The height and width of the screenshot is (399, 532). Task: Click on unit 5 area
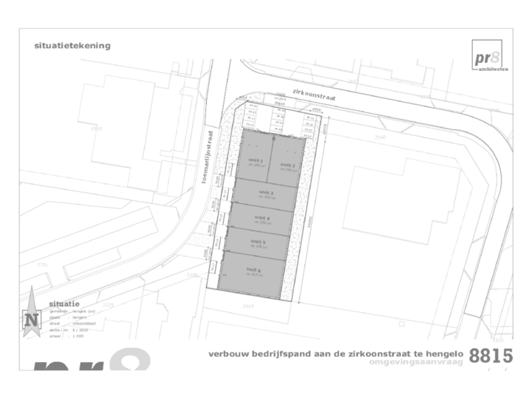click(258, 244)
